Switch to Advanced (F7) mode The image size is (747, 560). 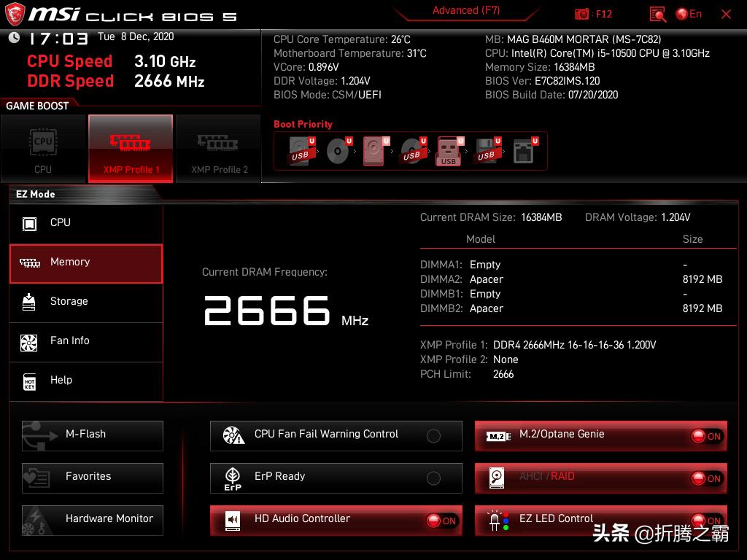pyautogui.click(x=466, y=10)
